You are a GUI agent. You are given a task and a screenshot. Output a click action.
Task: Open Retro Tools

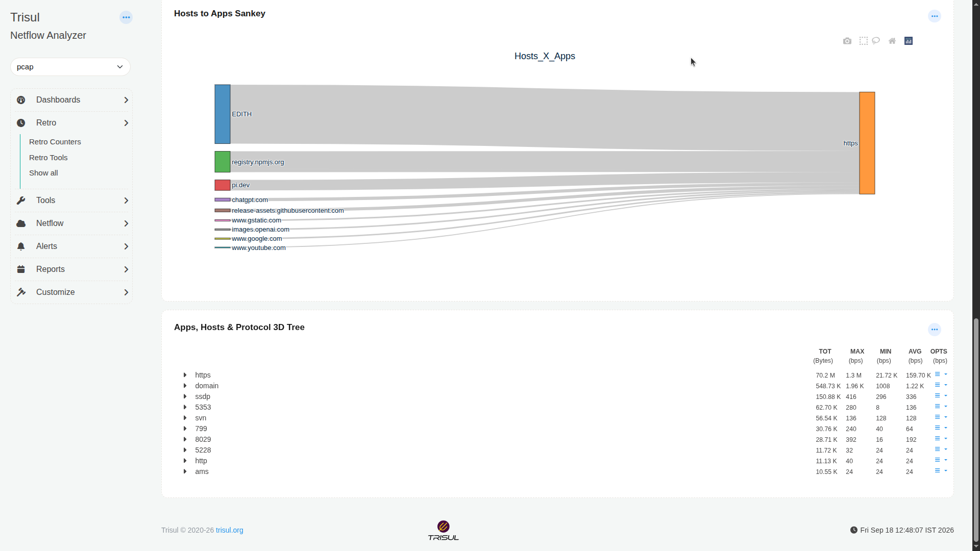click(48, 158)
